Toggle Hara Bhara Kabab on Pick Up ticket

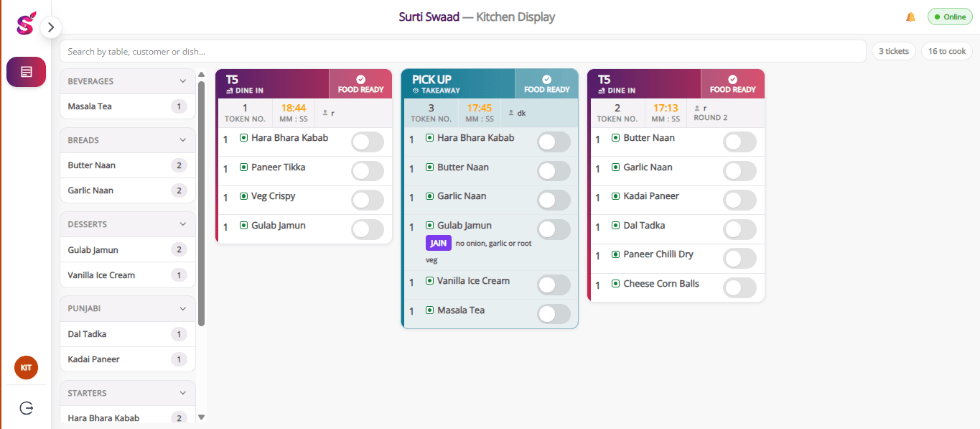[554, 142]
